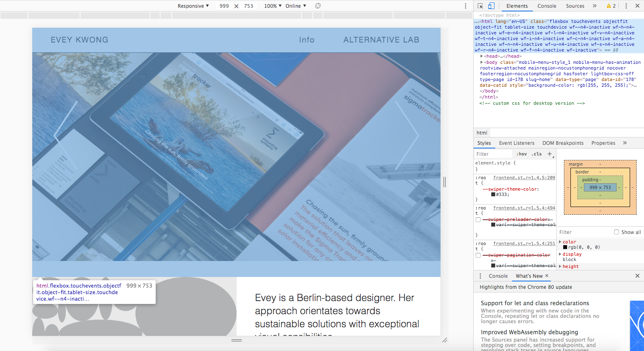Activate the inspect element picker icon
Viewport: 644px width, 351px height.
click(480, 6)
